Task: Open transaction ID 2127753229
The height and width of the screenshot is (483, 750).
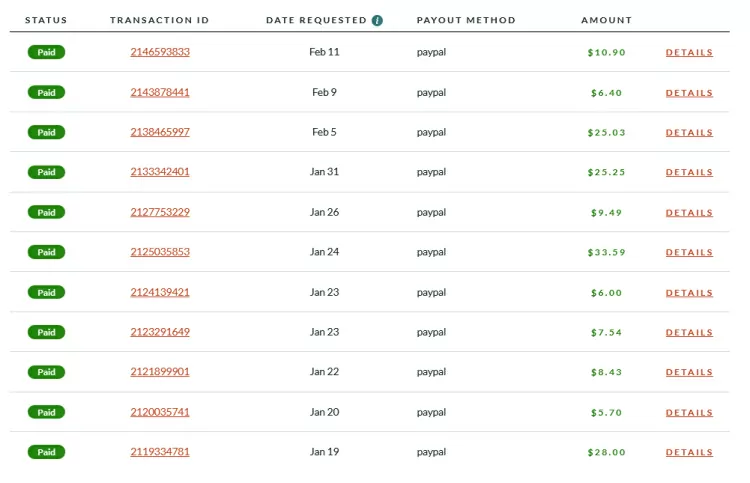Action: coord(160,212)
